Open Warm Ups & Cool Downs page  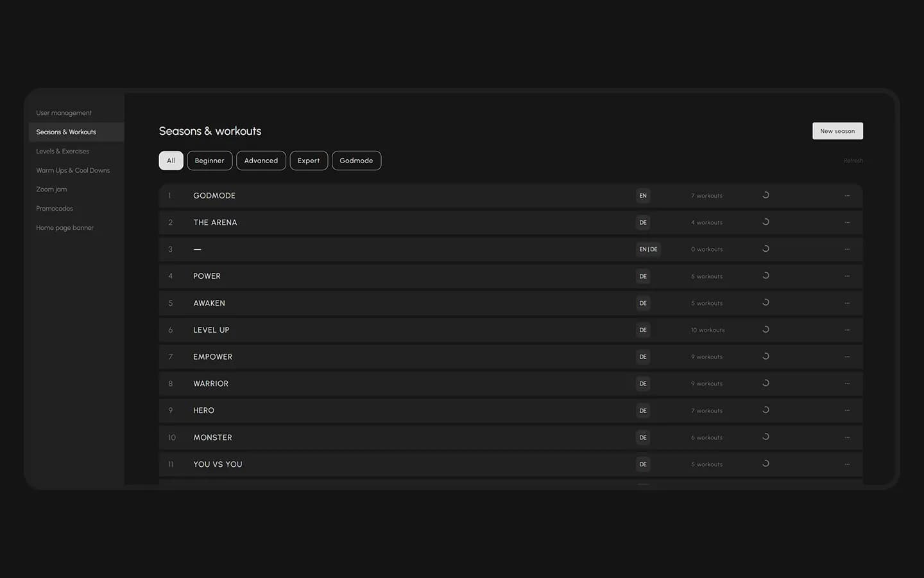coord(73,170)
